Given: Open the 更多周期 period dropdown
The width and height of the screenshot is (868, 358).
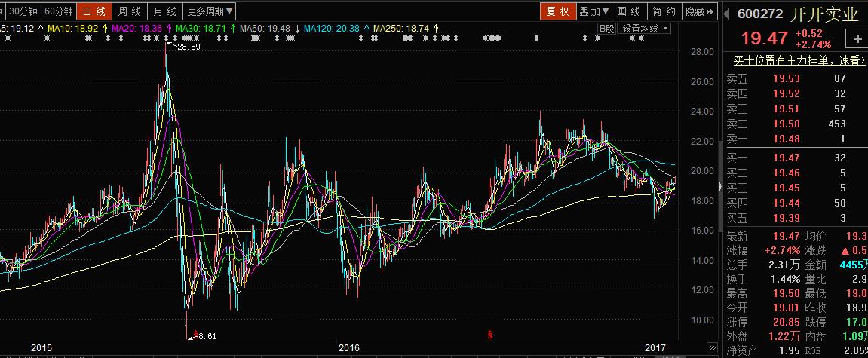Looking at the screenshot, I should pyautogui.click(x=209, y=11).
